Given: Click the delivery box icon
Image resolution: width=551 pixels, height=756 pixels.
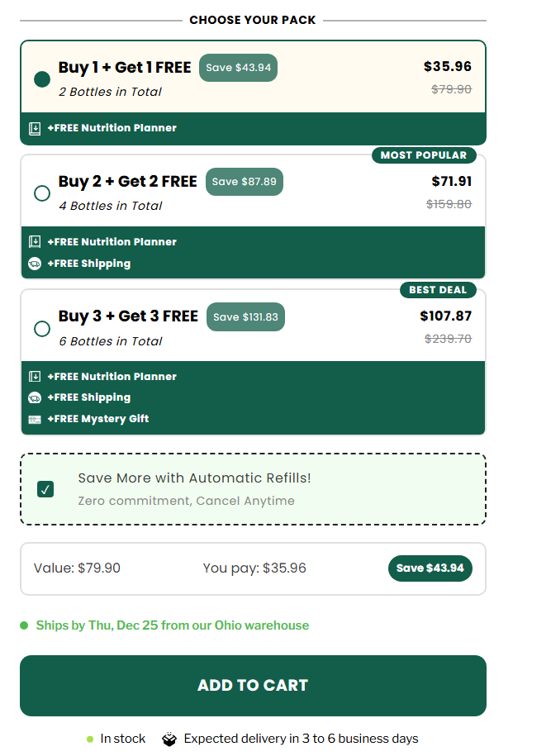Looking at the screenshot, I should pos(169,739).
